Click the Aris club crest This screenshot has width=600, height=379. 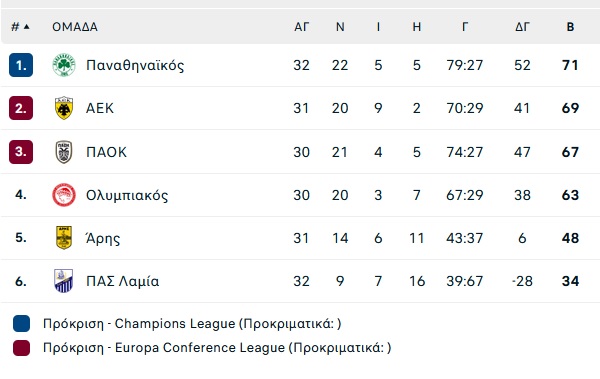click(64, 238)
